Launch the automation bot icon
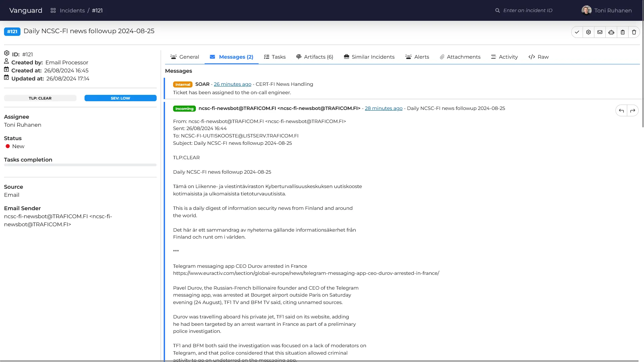644x362 pixels. (x=611, y=32)
